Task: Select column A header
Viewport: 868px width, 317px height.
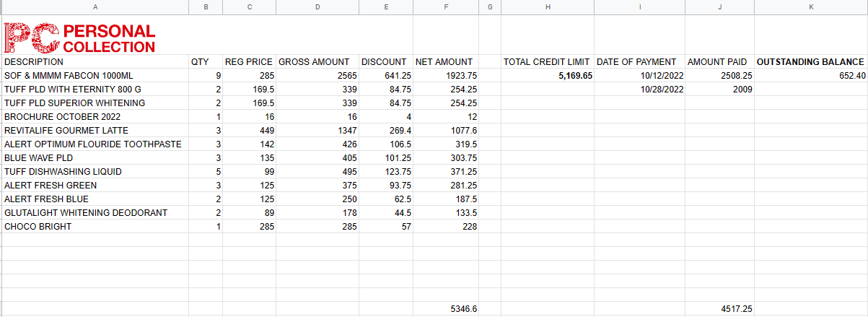Action: [x=95, y=6]
